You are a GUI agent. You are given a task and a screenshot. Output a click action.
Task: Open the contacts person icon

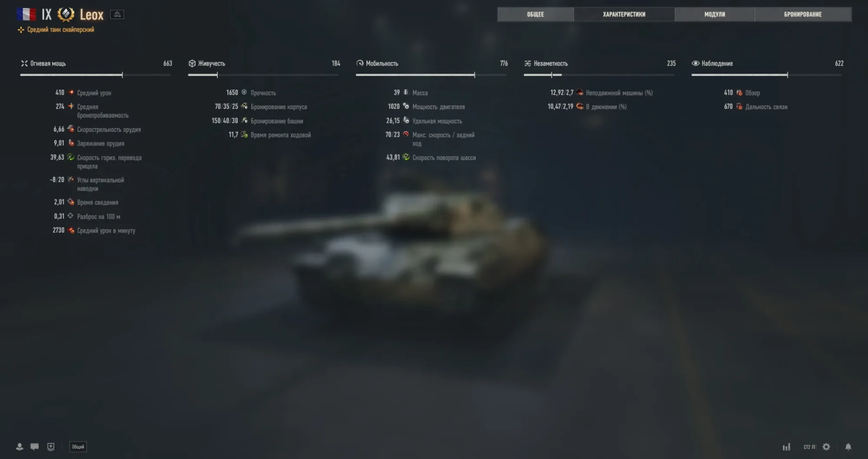click(x=19, y=447)
